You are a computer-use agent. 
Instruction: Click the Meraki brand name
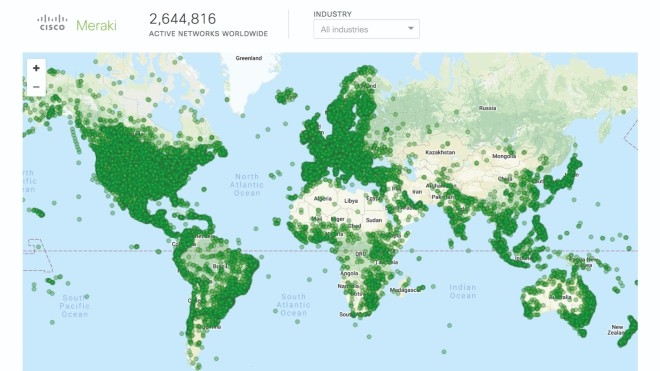click(x=96, y=25)
